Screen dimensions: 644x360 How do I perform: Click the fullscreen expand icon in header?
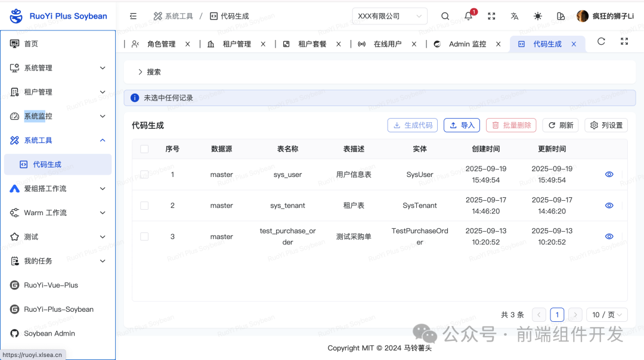click(x=491, y=16)
